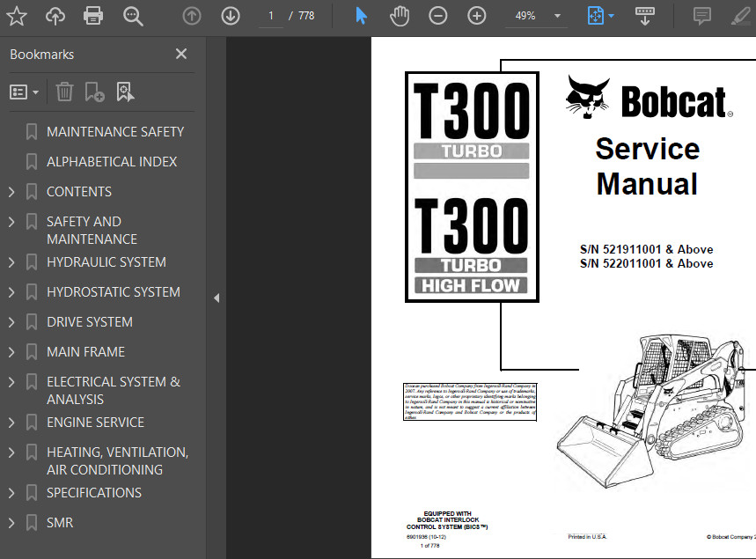
Task: Print the document with printer icon
Action: pos(93,16)
